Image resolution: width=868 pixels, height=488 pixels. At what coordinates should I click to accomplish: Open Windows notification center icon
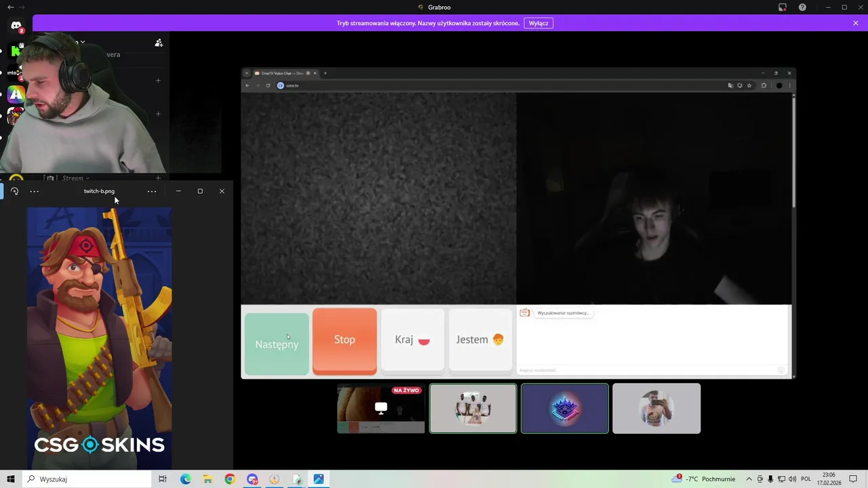853,479
